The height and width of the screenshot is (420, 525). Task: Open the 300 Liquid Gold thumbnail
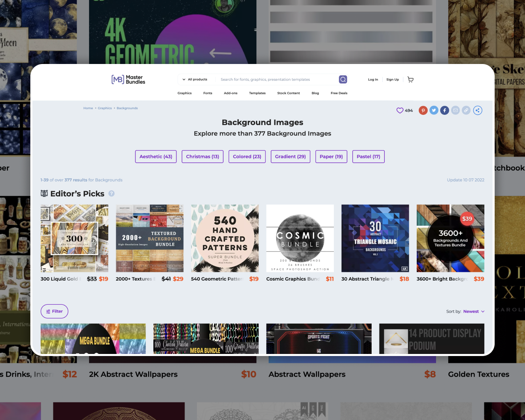tap(75, 238)
